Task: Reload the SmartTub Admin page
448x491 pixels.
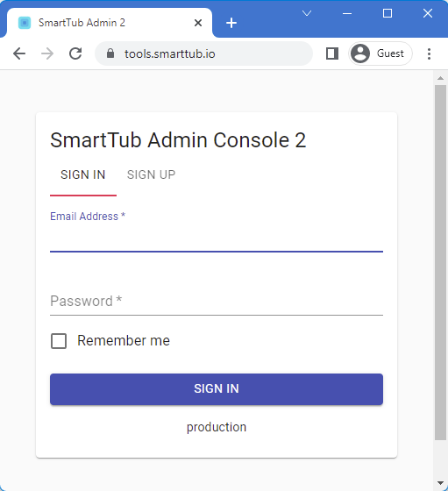Action: (75, 53)
